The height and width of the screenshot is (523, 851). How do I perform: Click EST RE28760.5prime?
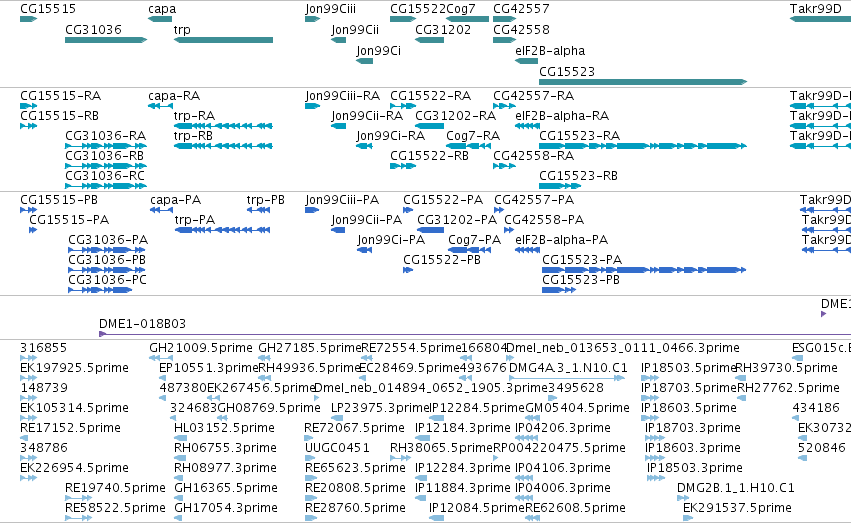pos(312,519)
